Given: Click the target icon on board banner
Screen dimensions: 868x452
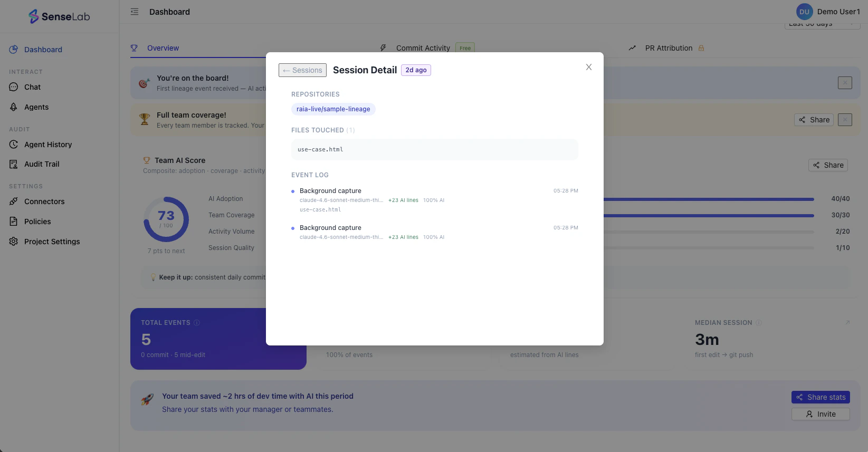Looking at the screenshot, I should [x=144, y=83].
